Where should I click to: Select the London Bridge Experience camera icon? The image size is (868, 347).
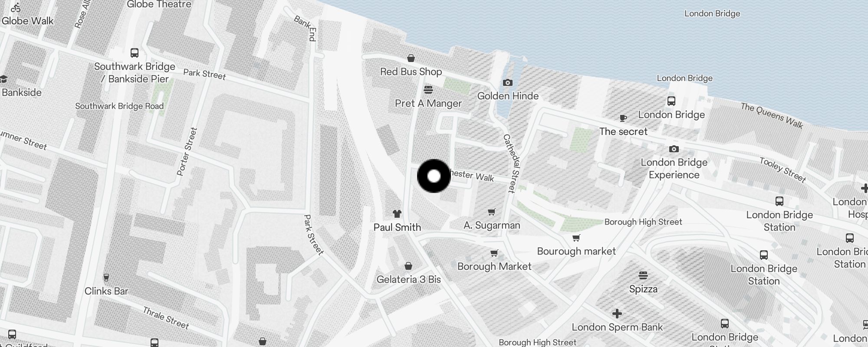(x=674, y=149)
